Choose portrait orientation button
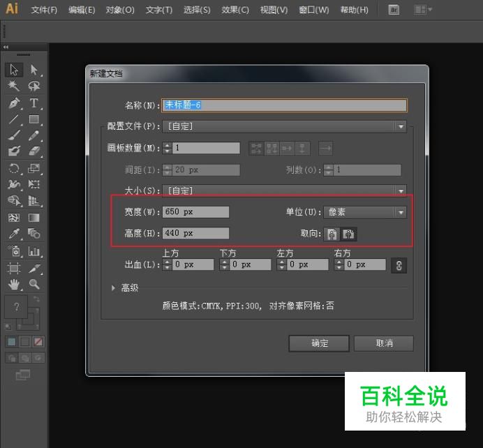The image size is (483, 448). click(332, 234)
